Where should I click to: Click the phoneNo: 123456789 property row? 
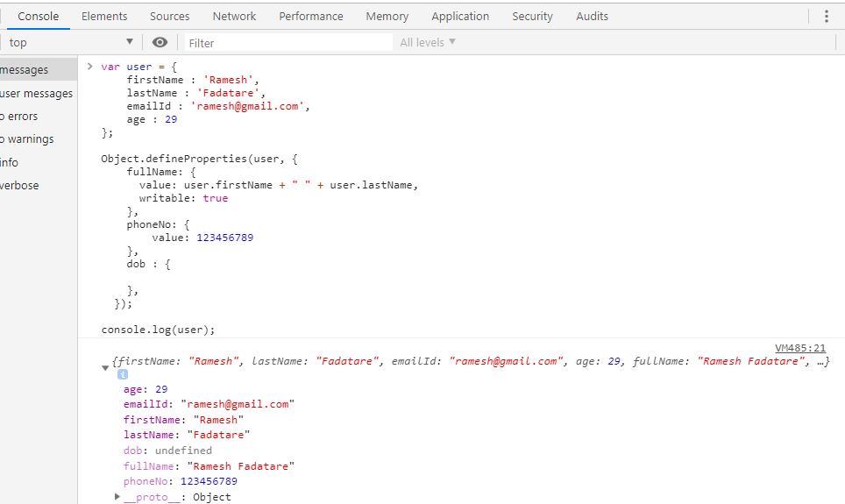[181, 481]
